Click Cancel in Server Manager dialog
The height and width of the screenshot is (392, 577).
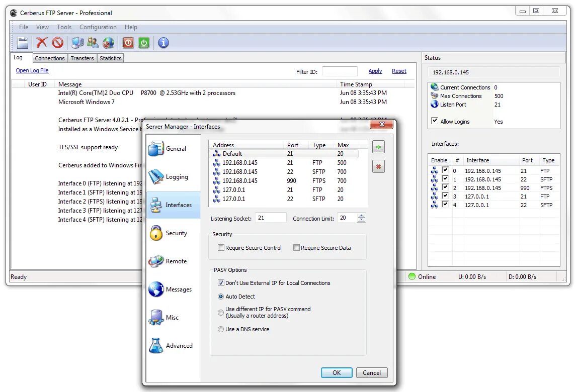pos(372,372)
